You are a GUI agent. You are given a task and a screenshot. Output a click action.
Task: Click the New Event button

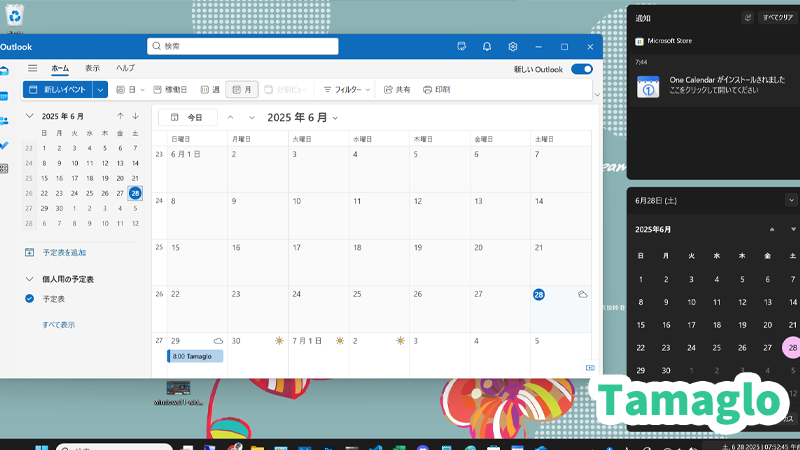pos(58,90)
